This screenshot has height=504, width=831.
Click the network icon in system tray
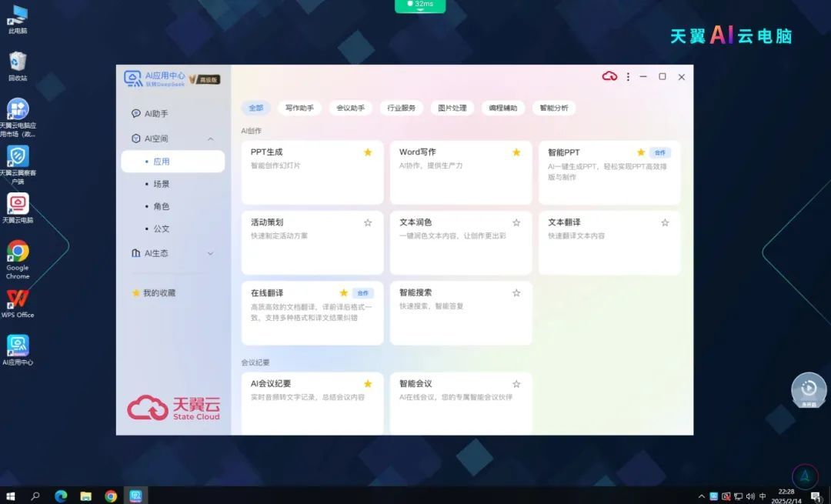pyautogui.click(x=738, y=496)
